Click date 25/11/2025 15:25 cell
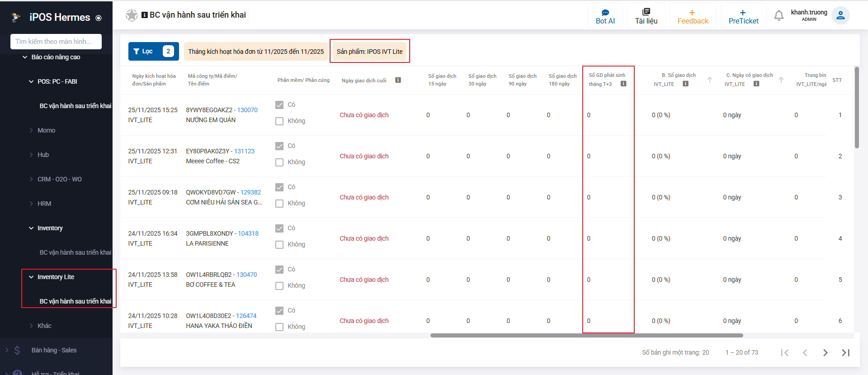The image size is (868, 375). coord(153,110)
